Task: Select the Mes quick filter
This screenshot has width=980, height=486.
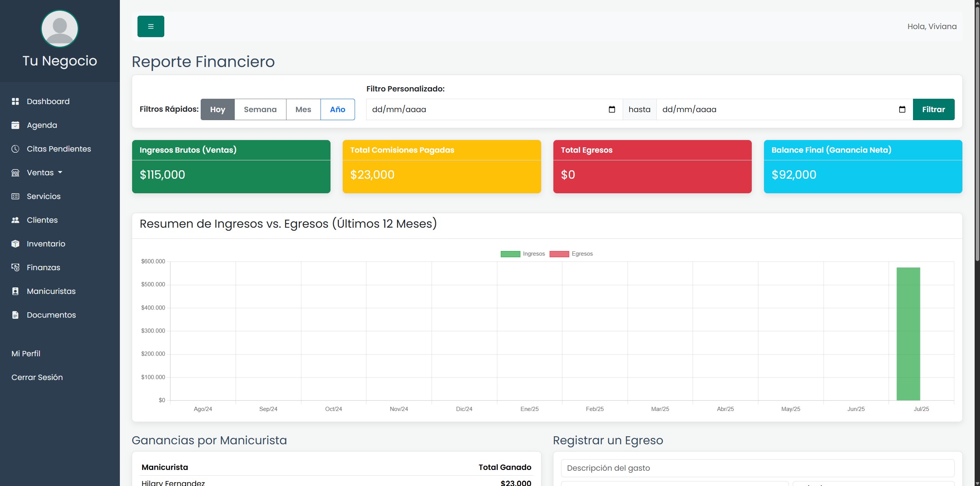Action: [303, 109]
